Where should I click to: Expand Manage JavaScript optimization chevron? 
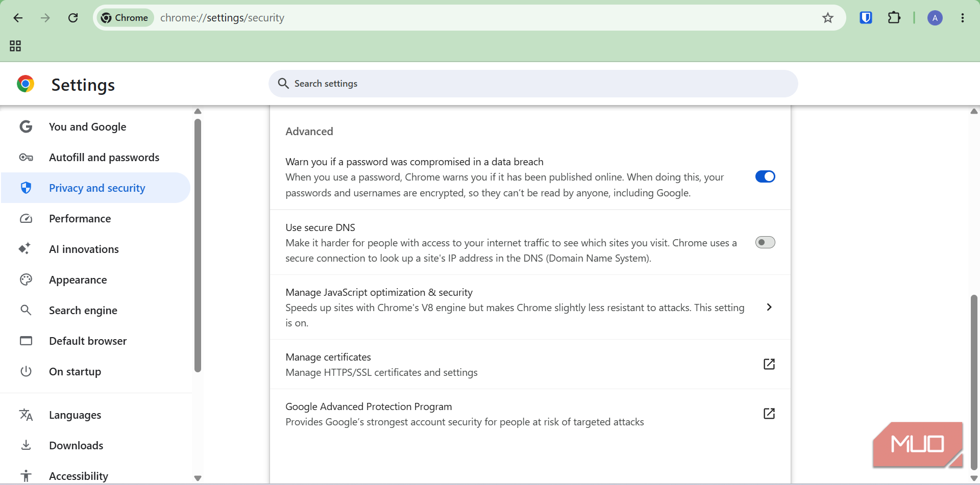(769, 307)
